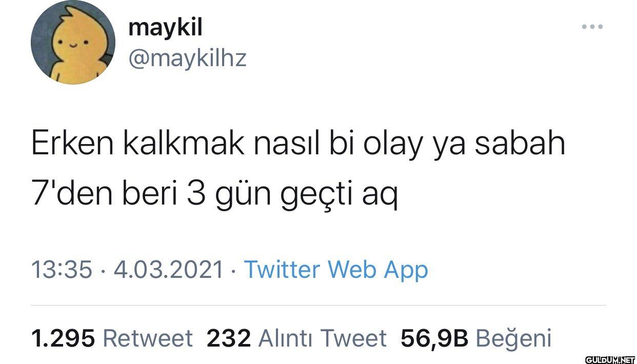Click the Alıntı Tweet label text
Image resolution: width=637 pixels, height=364 pixels.
tap(323, 338)
